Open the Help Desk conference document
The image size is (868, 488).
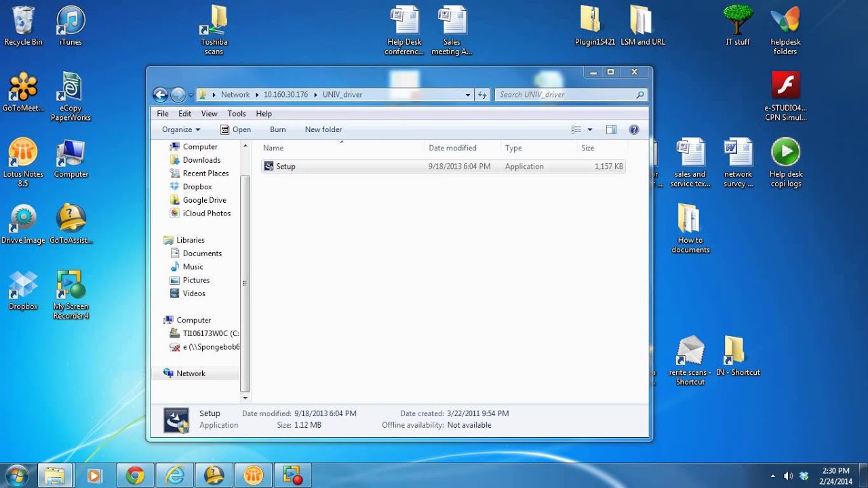(x=404, y=30)
